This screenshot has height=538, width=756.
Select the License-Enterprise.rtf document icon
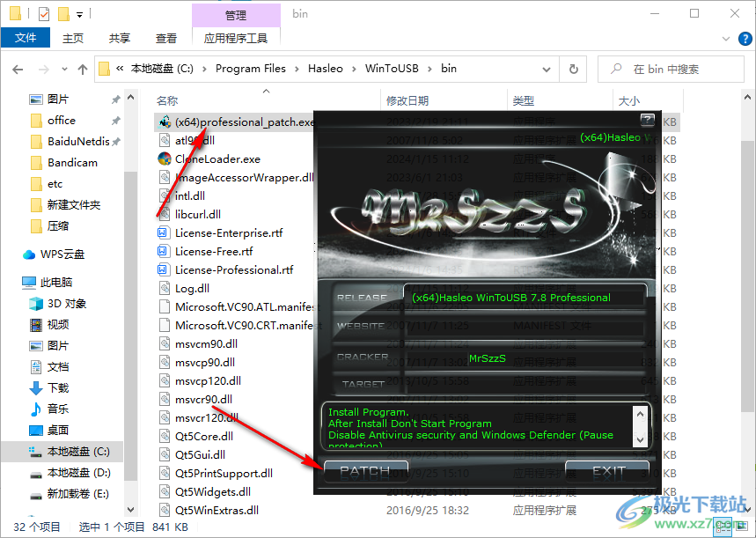tap(163, 233)
